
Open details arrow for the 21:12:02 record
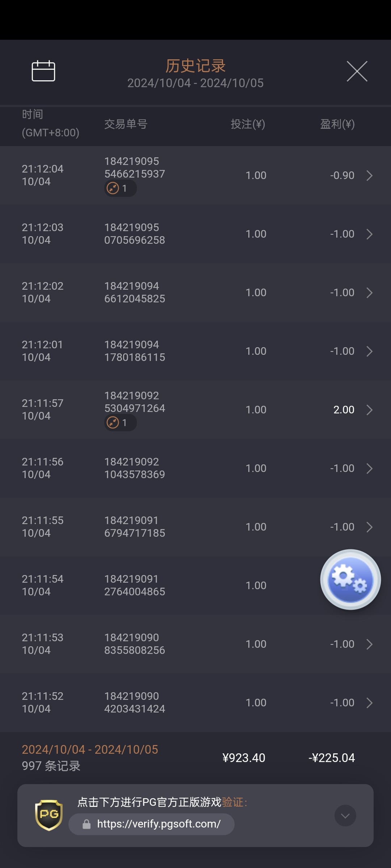pyautogui.click(x=369, y=293)
